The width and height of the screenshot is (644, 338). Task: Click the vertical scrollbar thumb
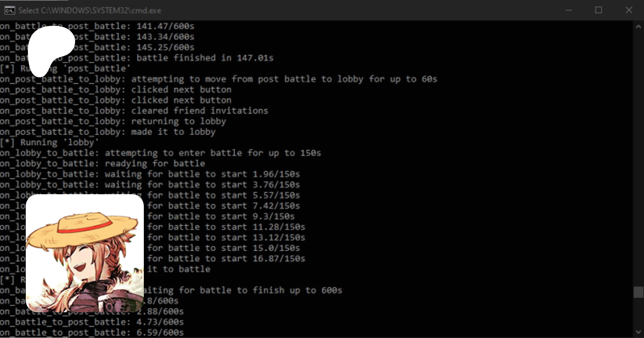pyautogui.click(x=638, y=292)
